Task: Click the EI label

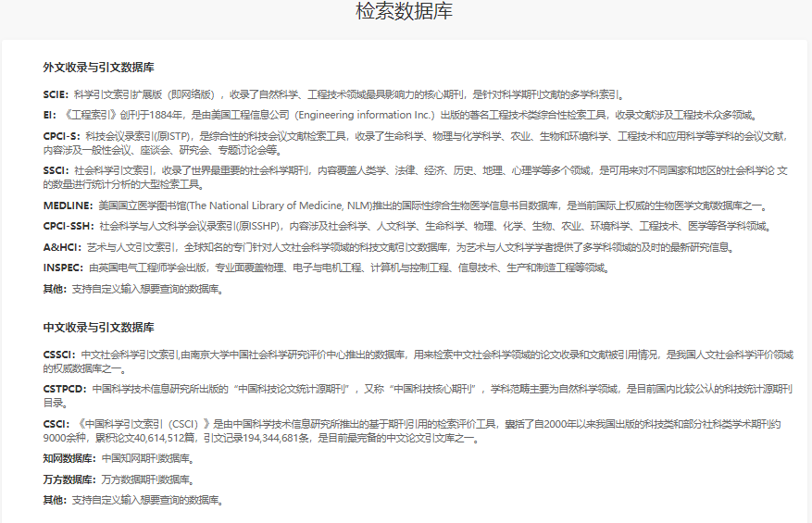Action: [x=50, y=115]
